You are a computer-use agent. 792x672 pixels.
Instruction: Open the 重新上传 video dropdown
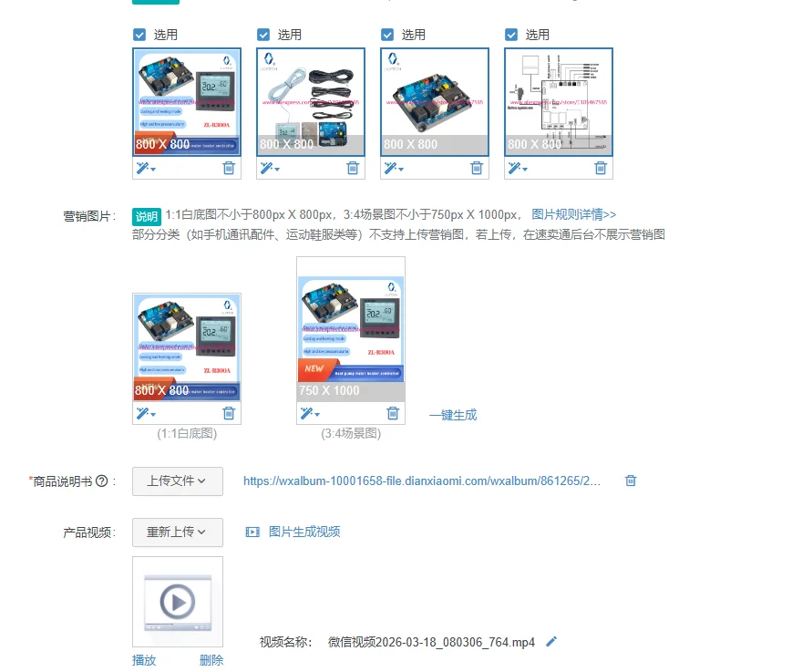point(178,532)
